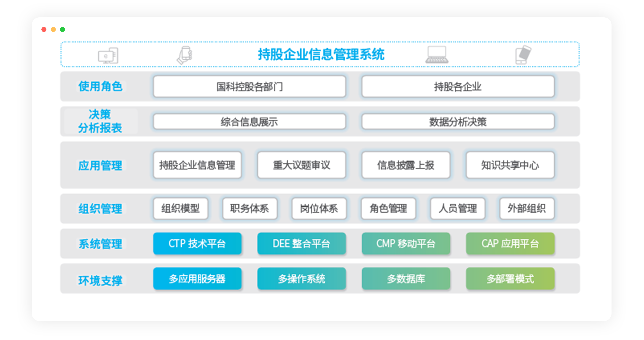Click the tilted smartphone icon
The height and width of the screenshot is (340, 644).
[523, 55]
